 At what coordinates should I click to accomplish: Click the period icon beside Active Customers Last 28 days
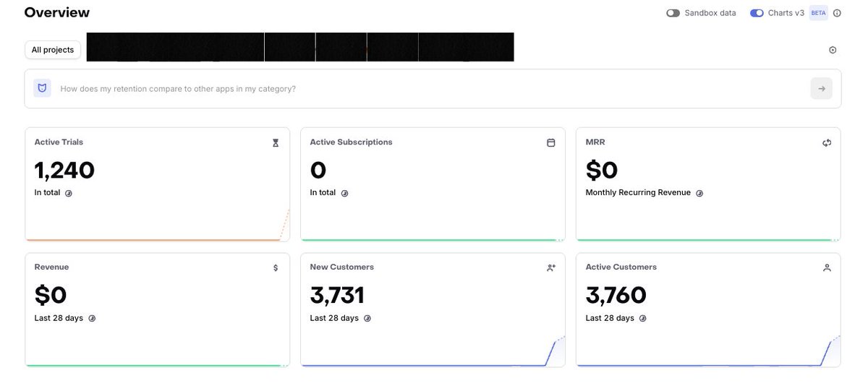(x=643, y=319)
